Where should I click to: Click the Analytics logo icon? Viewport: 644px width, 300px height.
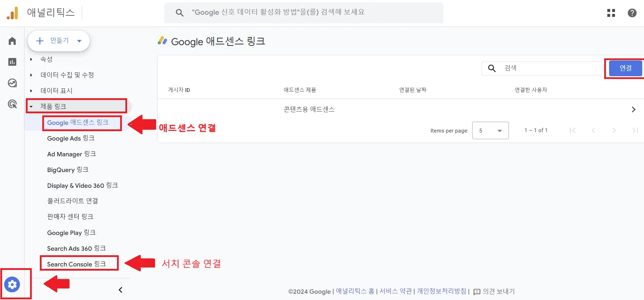tap(12, 13)
